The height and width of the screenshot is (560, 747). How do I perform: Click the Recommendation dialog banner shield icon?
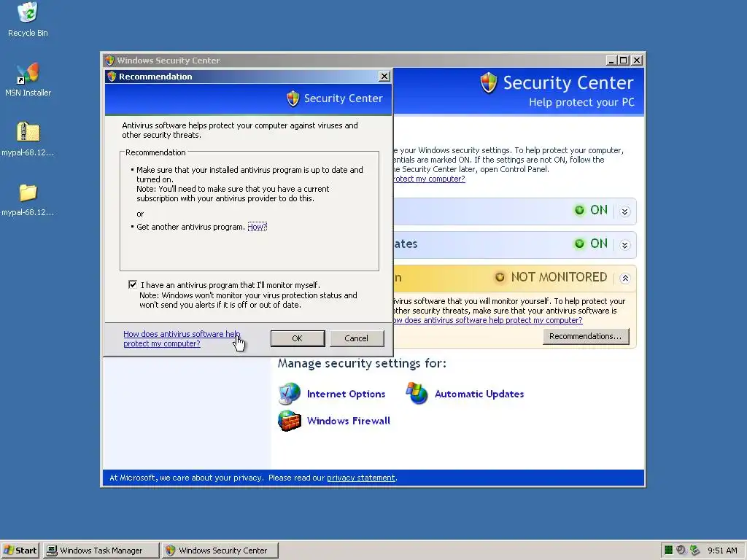[293, 98]
